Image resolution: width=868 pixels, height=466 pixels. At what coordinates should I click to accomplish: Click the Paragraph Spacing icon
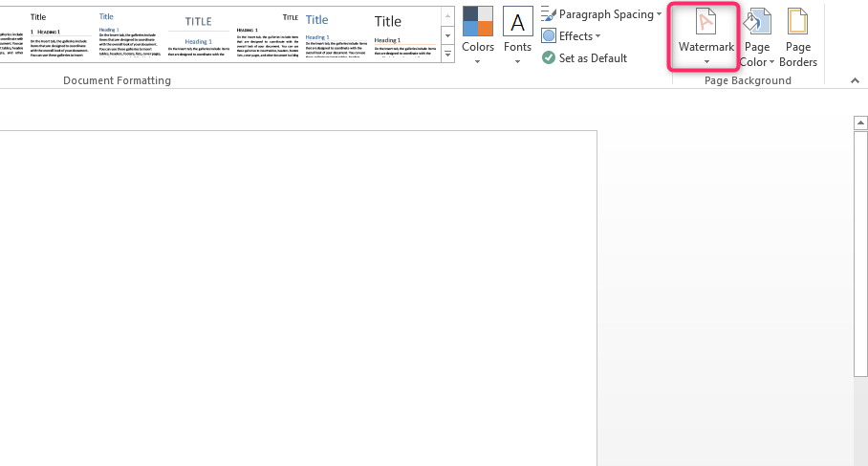click(549, 14)
